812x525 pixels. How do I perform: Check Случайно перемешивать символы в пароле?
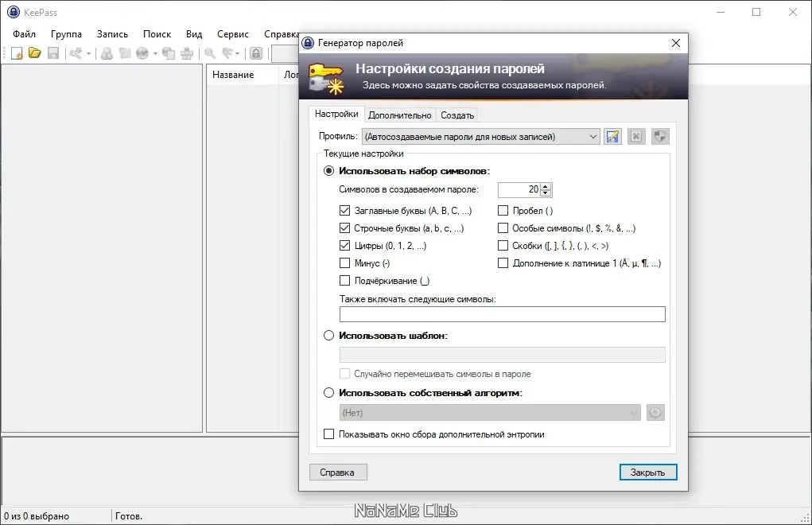[345, 374]
